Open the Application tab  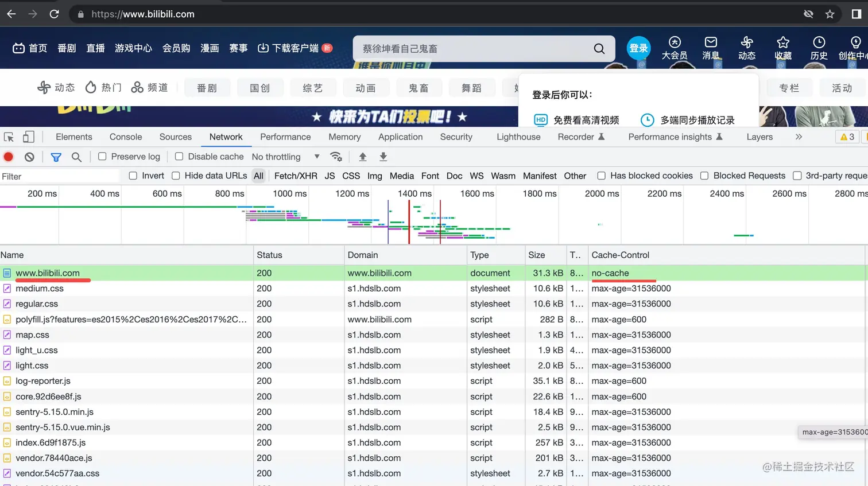401,137
